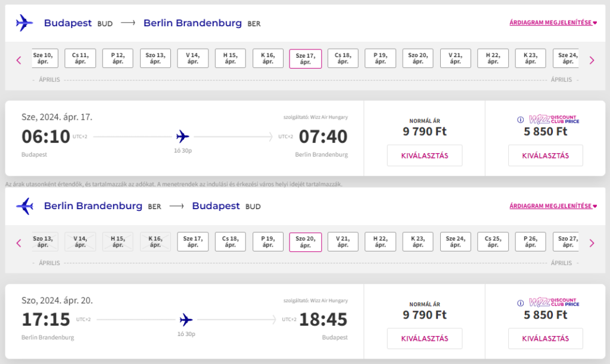Click the outbound flight plane icon between times
The height and width of the screenshot is (364, 610).
(183, 136)
